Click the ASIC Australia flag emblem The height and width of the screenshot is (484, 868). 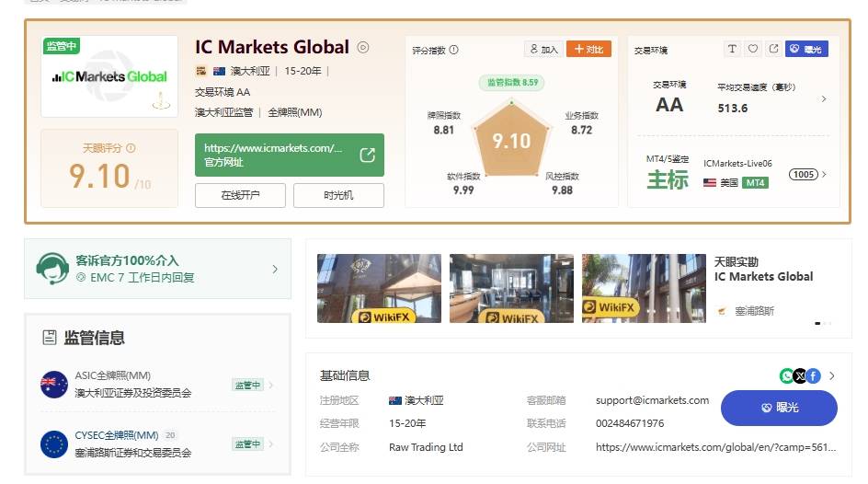[x=54, y=385]
